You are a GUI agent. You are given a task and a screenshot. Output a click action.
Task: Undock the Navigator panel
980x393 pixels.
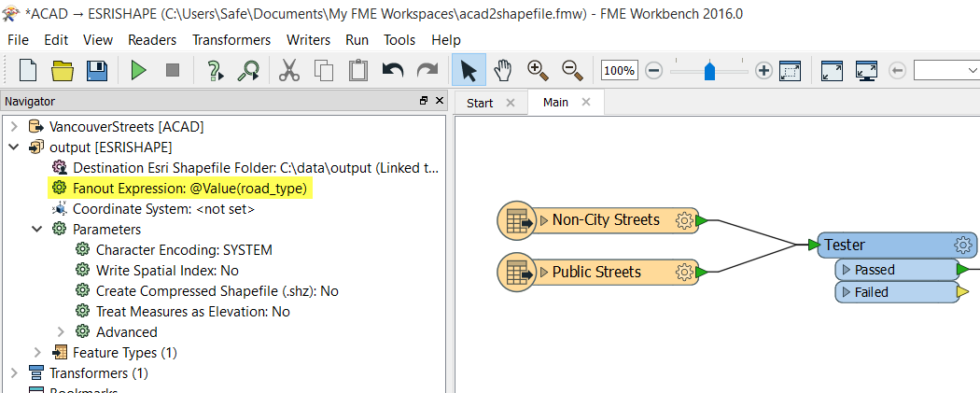pos(424,101)
